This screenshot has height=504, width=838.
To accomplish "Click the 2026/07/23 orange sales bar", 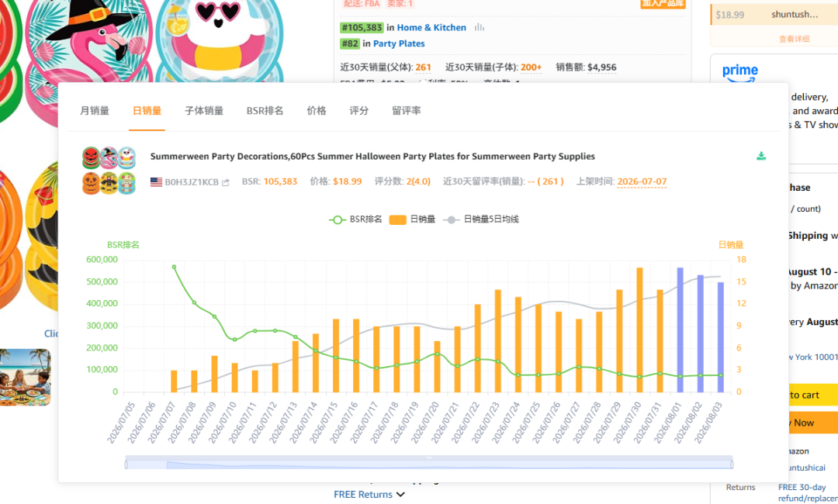I will coord(498,341).
